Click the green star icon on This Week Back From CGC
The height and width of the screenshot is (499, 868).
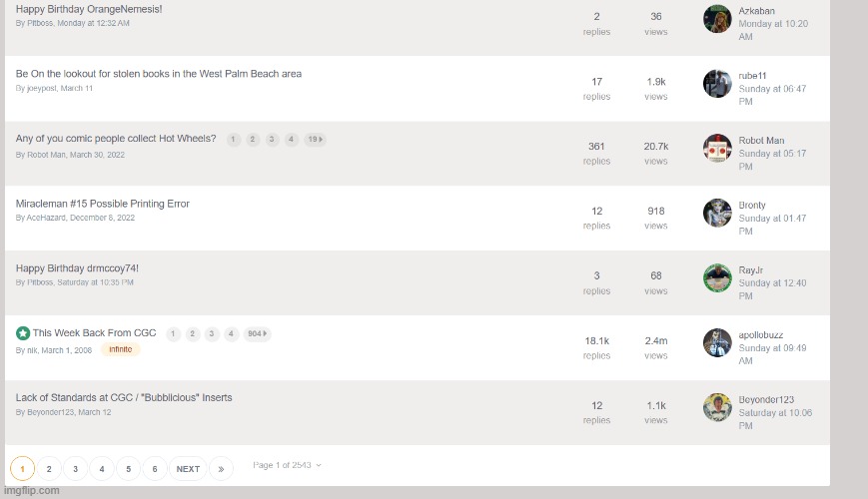point(23,333)
